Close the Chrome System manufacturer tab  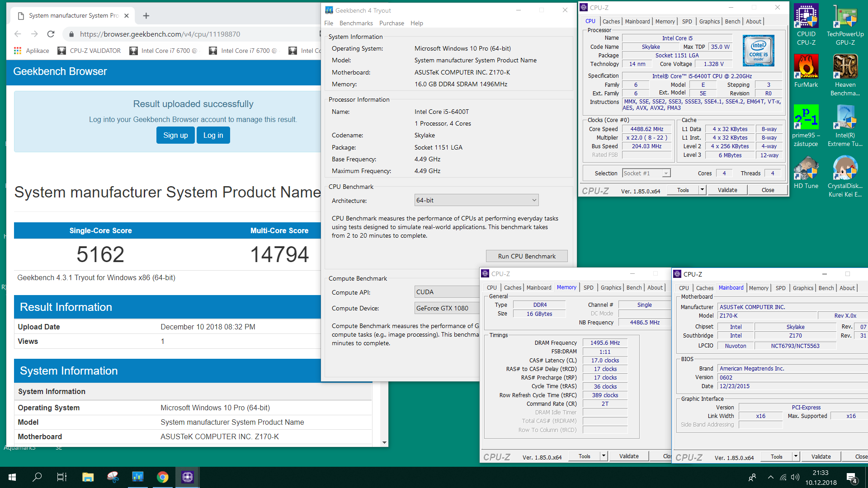tap(127, 15)
